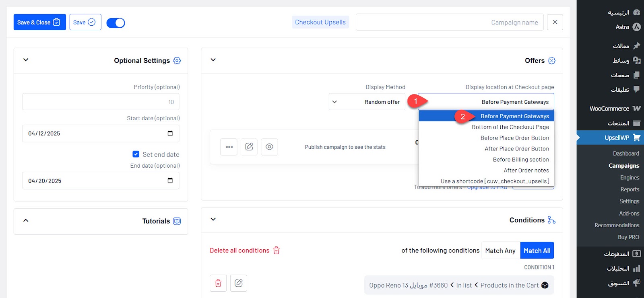This screenshot has height=298, width=644.
Task: Uncheck the Set end date checkbox
Action: click(x=136, y=154)
